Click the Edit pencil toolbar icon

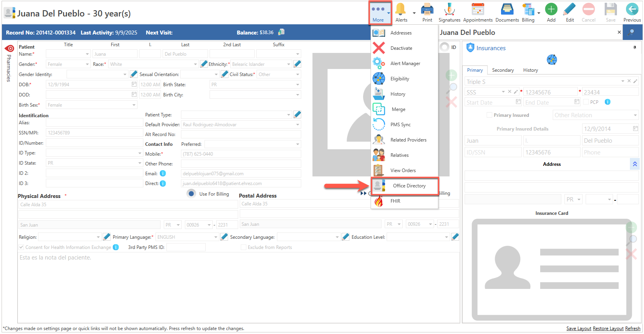pyautogui.click(x=570, y=9)
